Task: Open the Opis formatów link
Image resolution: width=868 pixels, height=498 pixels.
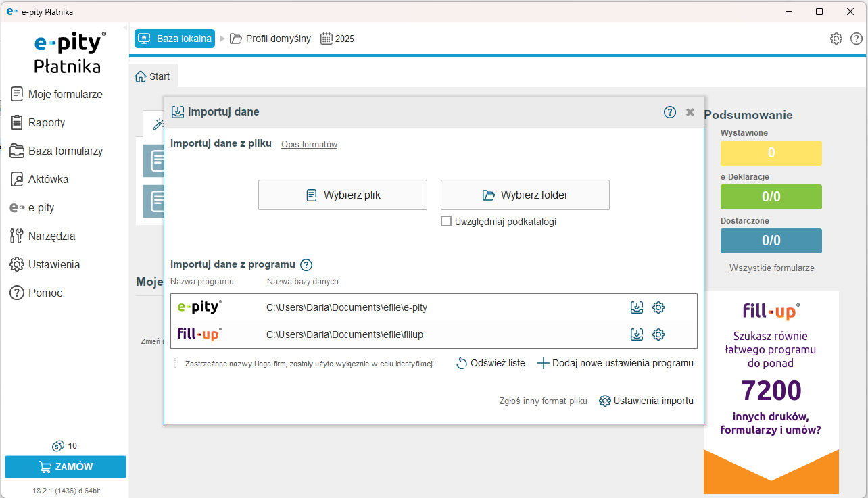Action: [x=309, y=144]
